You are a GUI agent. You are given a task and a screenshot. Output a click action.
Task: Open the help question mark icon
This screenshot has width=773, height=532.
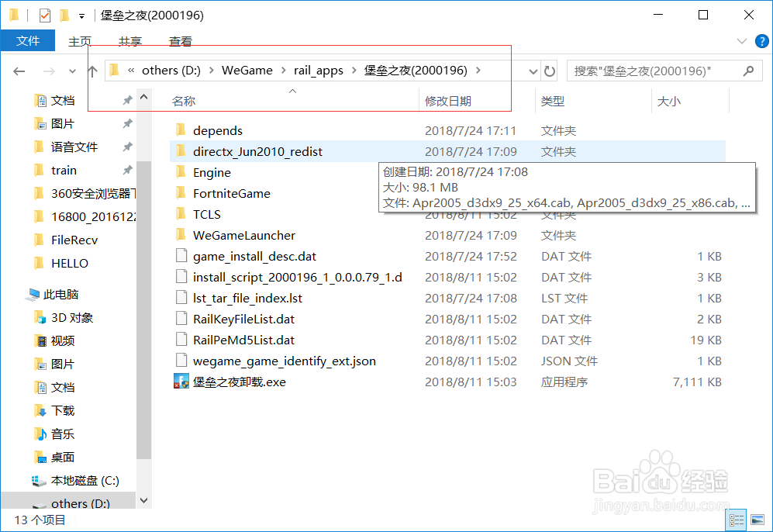pos(761,41)
